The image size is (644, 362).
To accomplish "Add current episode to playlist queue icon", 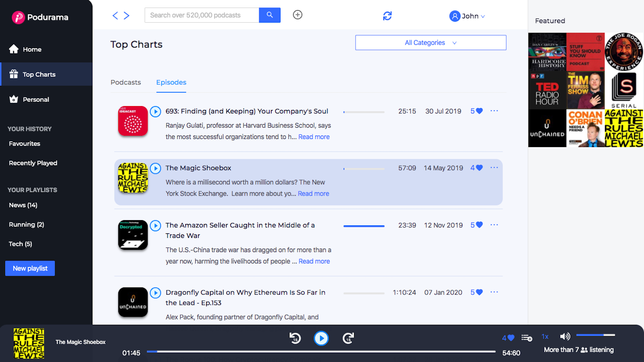I will (527, 338).
